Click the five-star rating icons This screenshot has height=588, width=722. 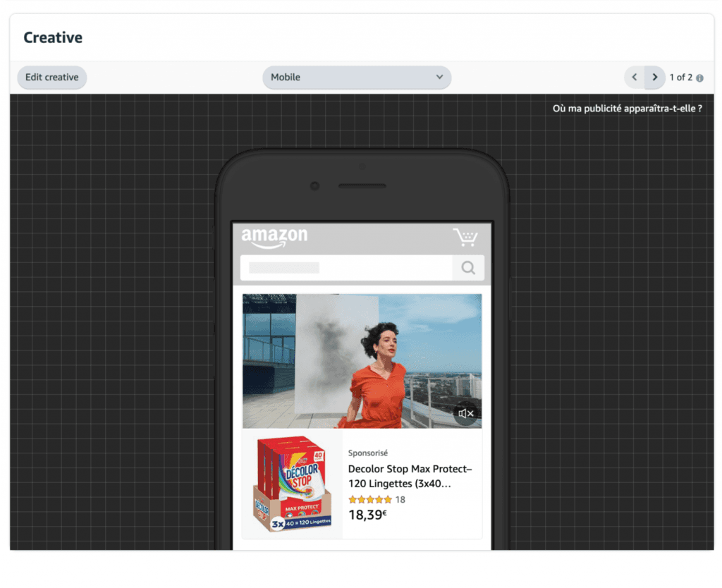pyautogui.click(x=369, y=500)
